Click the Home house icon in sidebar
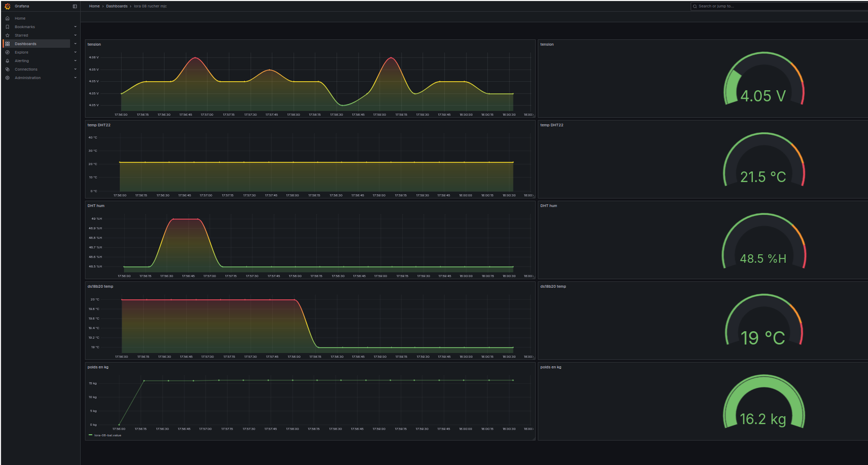 click(x=7, y=19)
